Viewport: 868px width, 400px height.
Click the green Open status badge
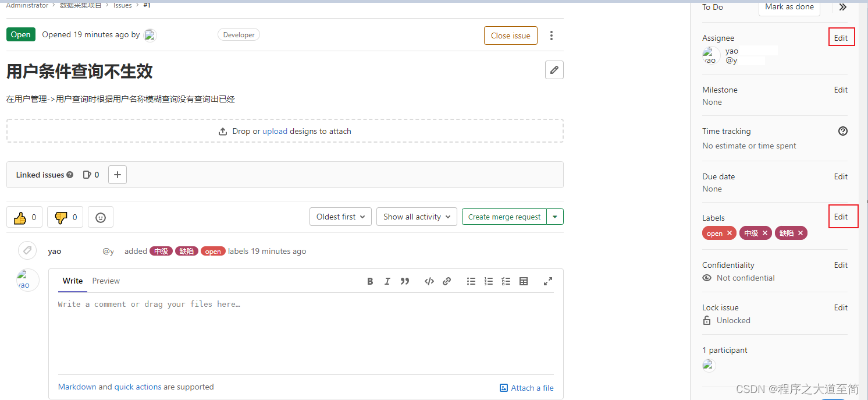(x=21, y=34)
